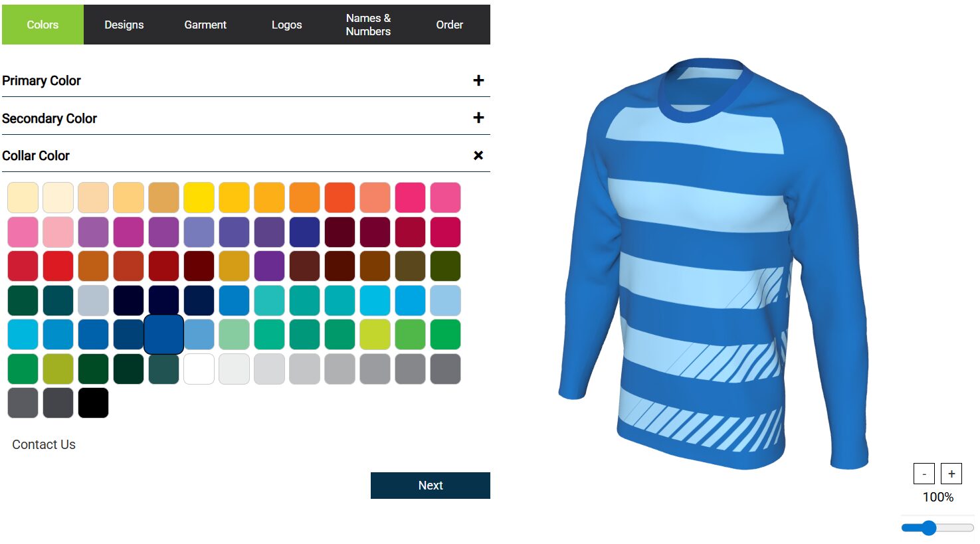Select the white color swatch
The width and height of the screenshot is (980, 544).
click(x=199, y=369)
